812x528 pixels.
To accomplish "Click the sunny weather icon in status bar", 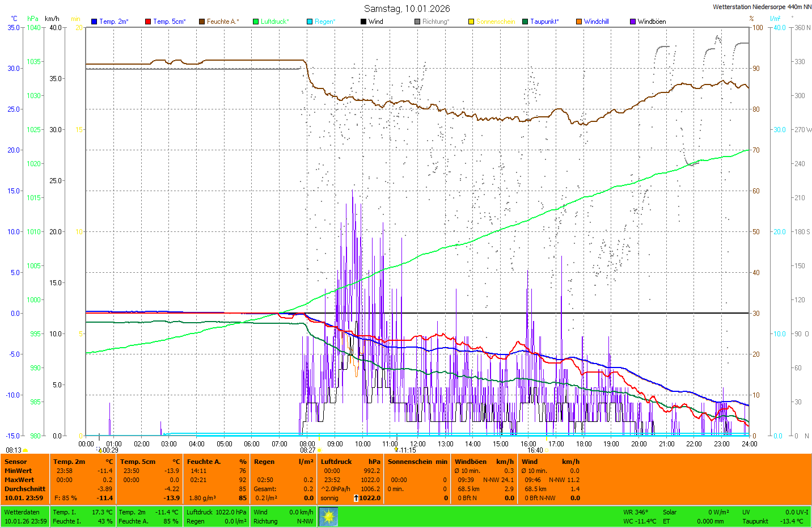I will pyautogui.click(x=328, y=517).
